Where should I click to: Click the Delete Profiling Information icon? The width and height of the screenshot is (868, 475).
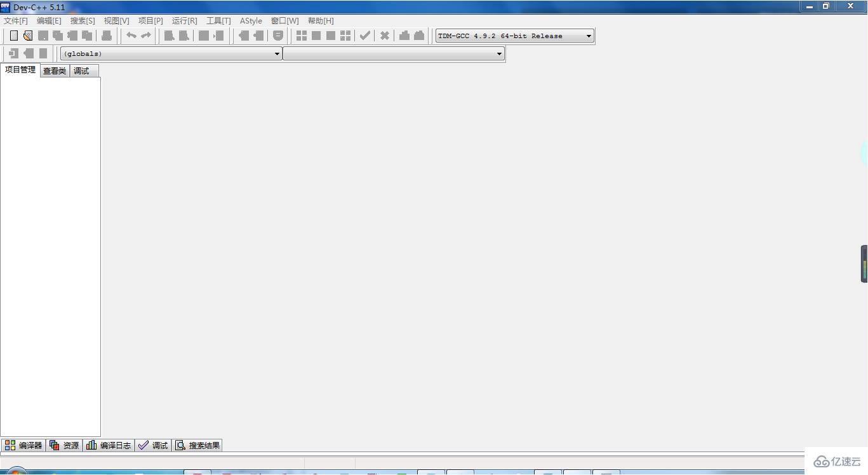[x=419, y=36]
